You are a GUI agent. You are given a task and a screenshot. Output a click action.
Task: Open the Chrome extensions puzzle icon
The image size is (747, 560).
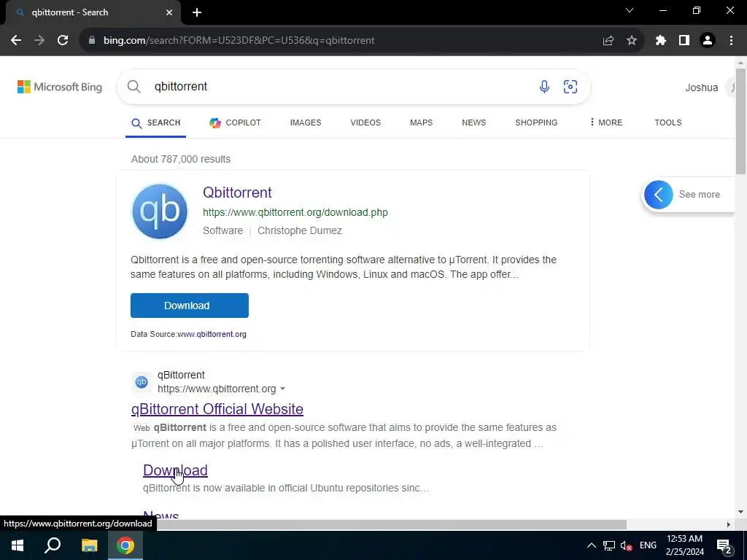coord(661,41)
